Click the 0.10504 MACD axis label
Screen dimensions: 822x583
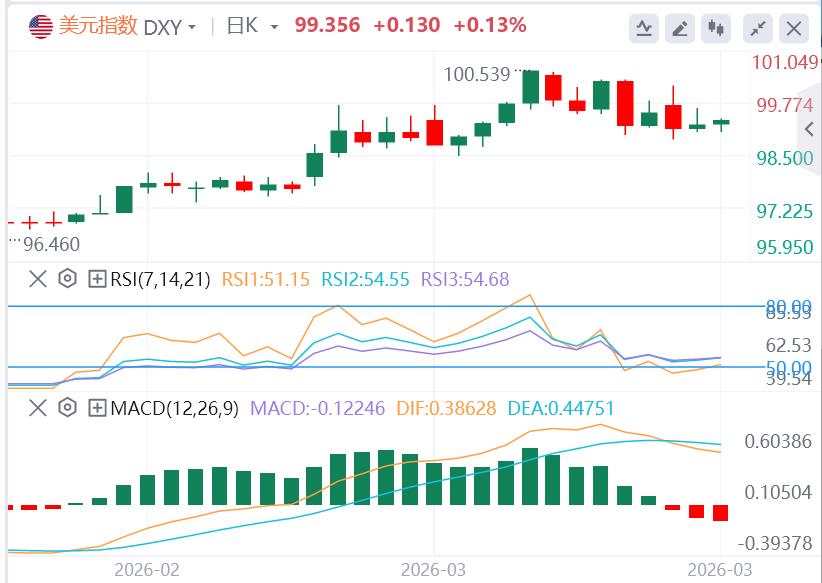778,492
